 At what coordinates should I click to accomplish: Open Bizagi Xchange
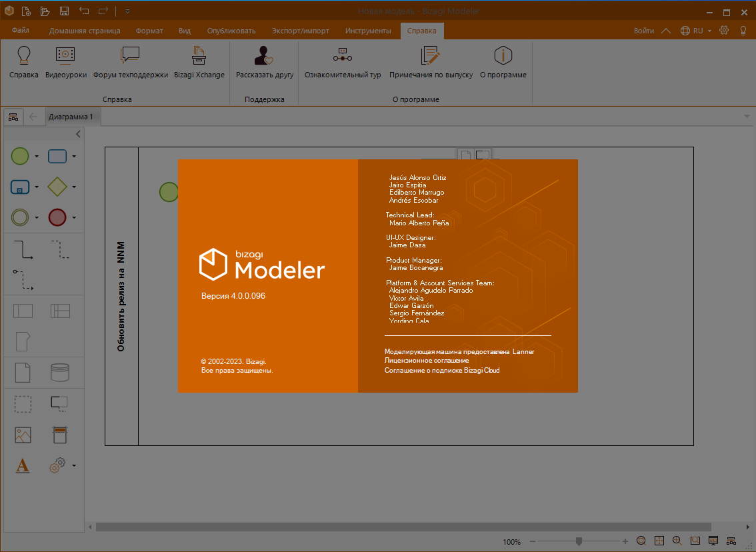(x=199, y=62)
